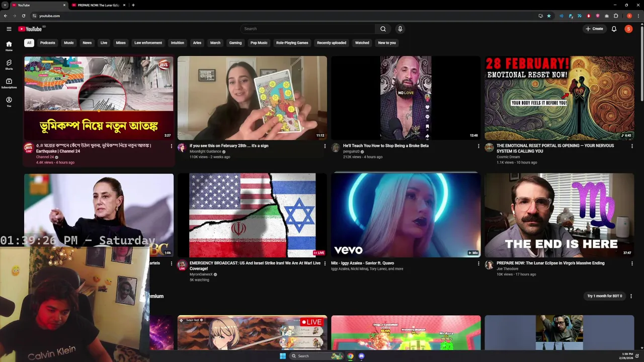
Task: Open the Joe Theodore channel link
Action: [x=507, y=269]
